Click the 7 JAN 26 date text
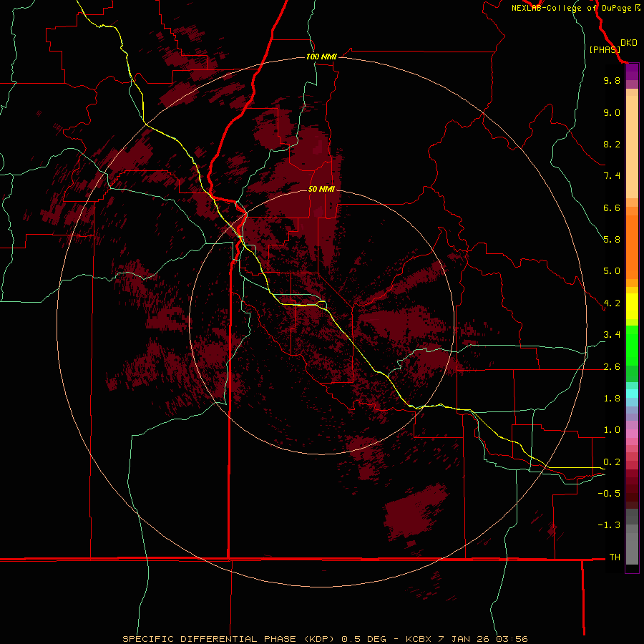644x644 pixels. [x=463, y=639]
